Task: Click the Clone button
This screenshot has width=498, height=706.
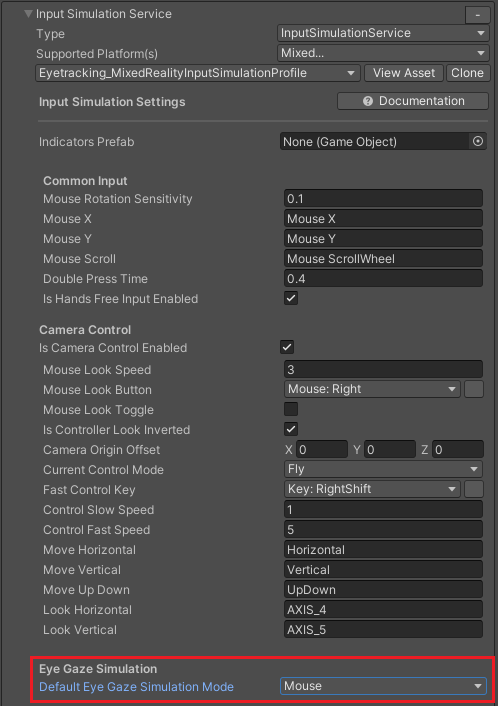Action: (x=467, y=73)
